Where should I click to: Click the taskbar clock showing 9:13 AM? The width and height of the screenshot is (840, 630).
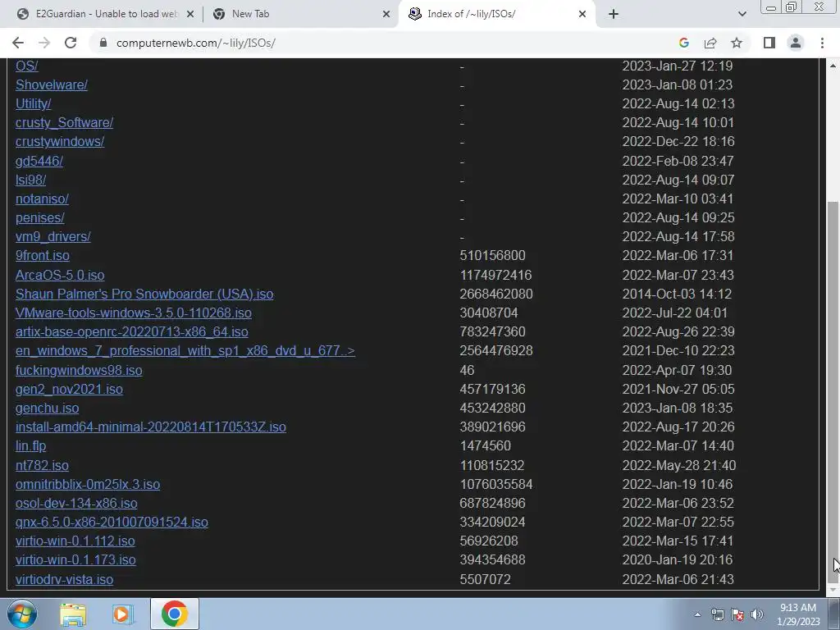pos(798,614)
